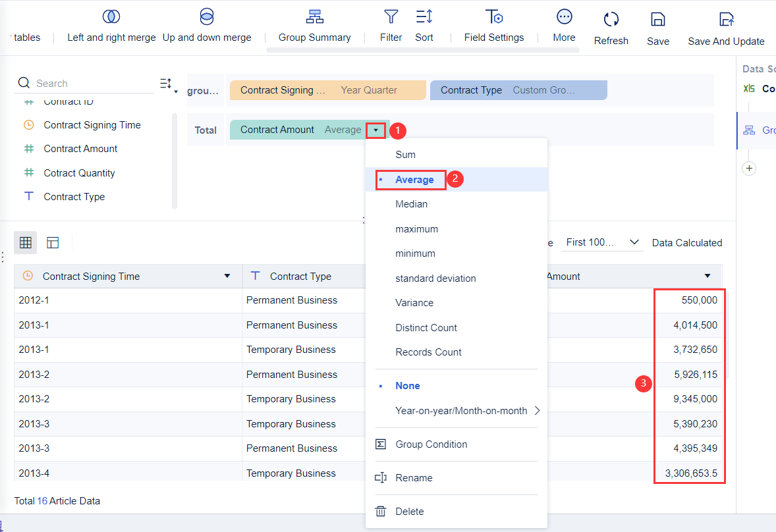
Task: Click the Up and down merge icon
Action: coord(207,17)
